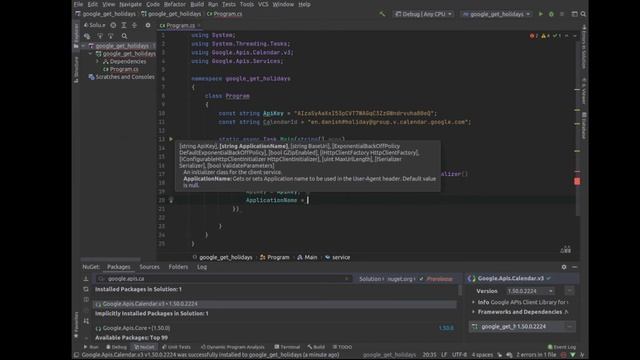Select the installed Google.Apis.Calendar.v3 package row

[275, 304]
